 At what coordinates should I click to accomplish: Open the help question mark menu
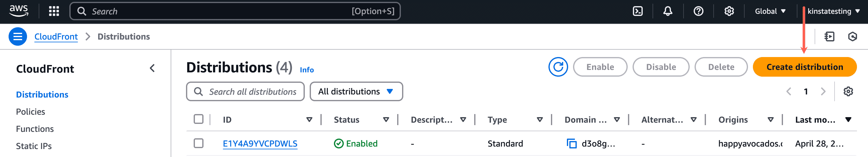click(698, 11)
